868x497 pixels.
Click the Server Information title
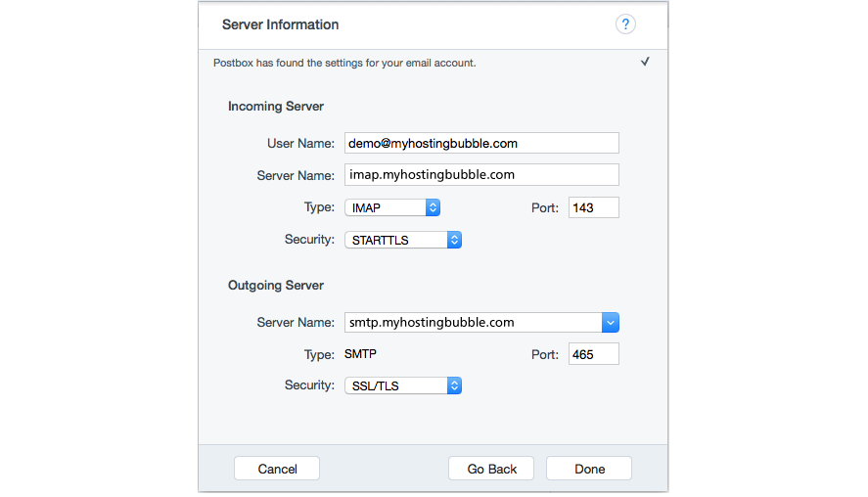tap(281, 24)
